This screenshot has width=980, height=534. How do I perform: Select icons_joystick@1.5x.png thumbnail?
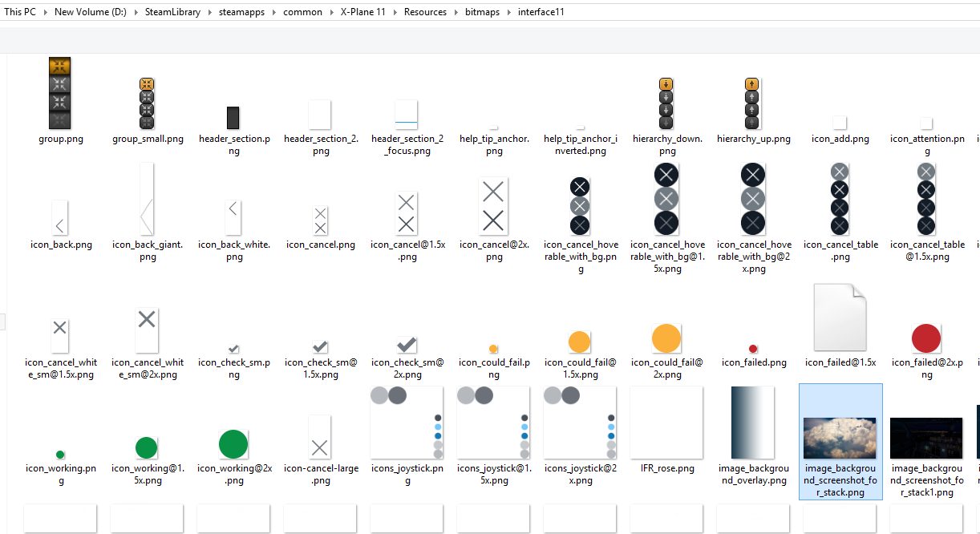(493, 423)
